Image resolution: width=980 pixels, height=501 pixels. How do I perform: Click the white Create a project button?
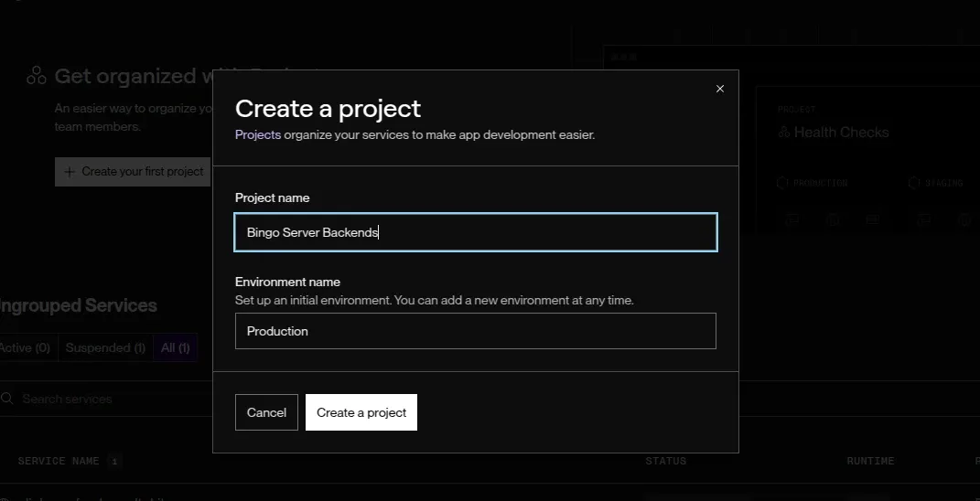(x=361, y=412)
